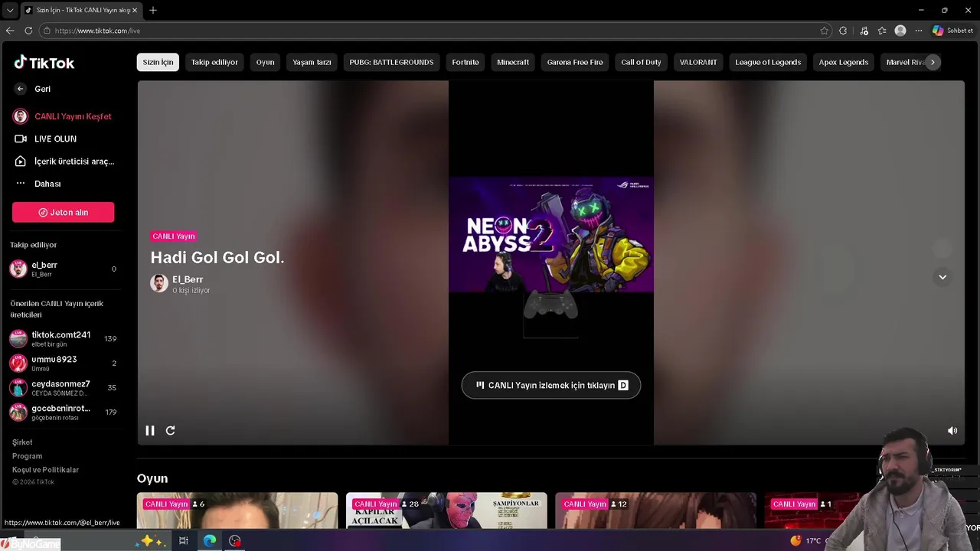Click the El_Berr streamer avatar in preview
Screen dimensions: 980x551
coord(159,284)
